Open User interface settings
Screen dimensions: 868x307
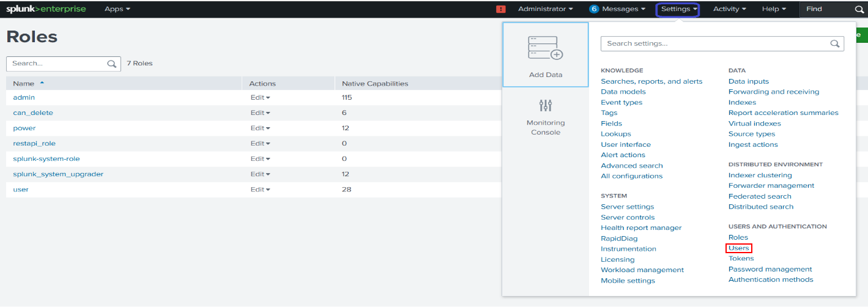[626, 144]
